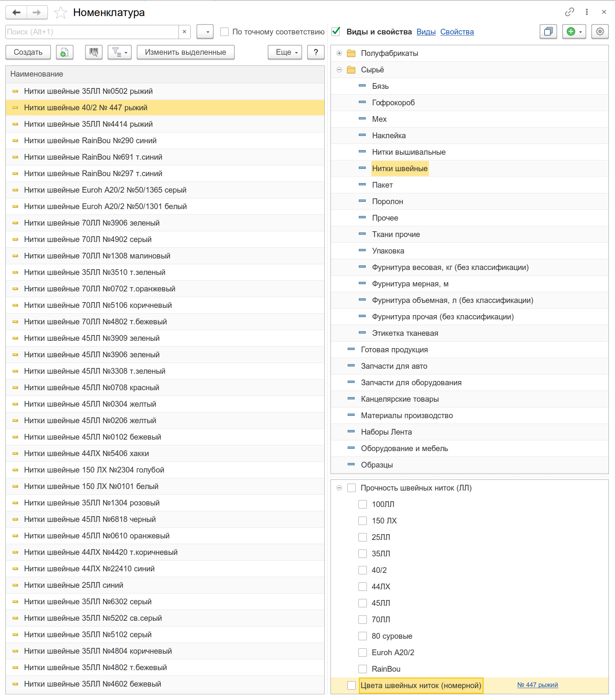The height and width of the screenshot is (700, 615).
Task: Select Канцелярские товары category
Action: click(x=400, y=399)
